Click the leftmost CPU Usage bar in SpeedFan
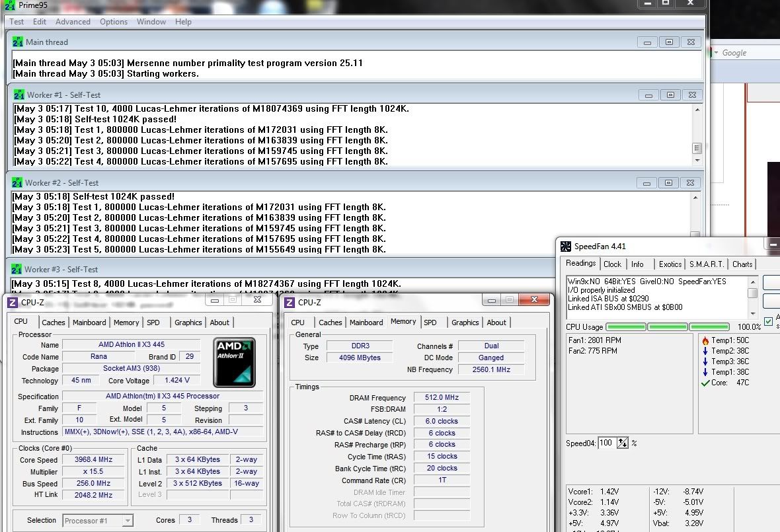Screen dimensions: 780x532 (x=626, y=326)
